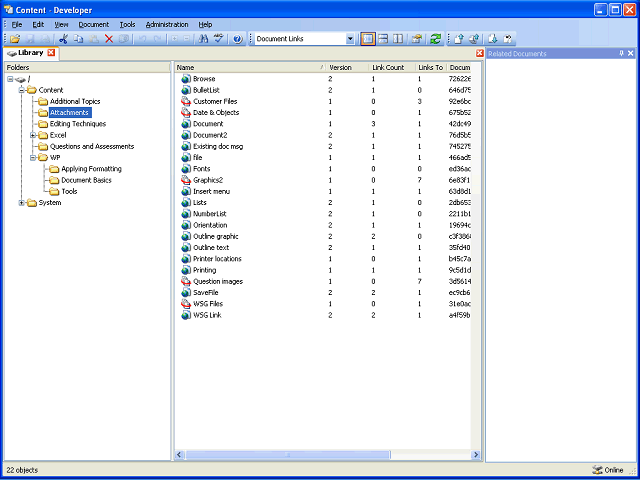Click the Graphics2 package icon
Viewport: 640px width, 480px height.
point(186,180)
